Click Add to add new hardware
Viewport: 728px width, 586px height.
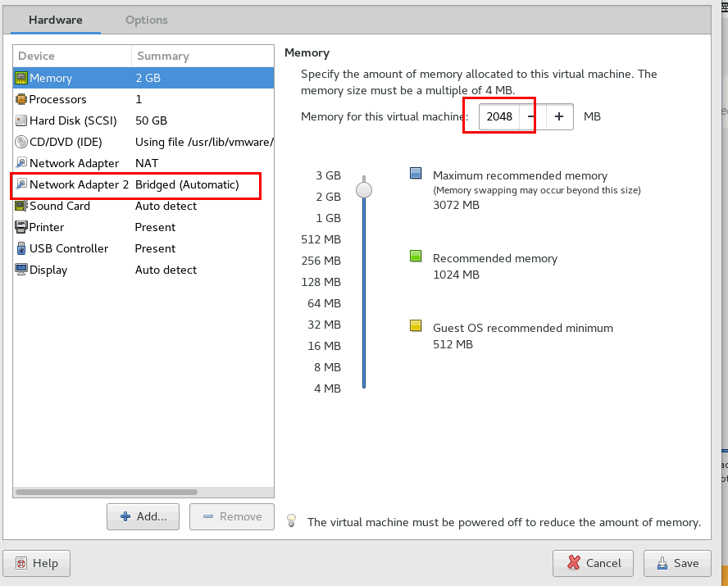[x=143, y=516]
